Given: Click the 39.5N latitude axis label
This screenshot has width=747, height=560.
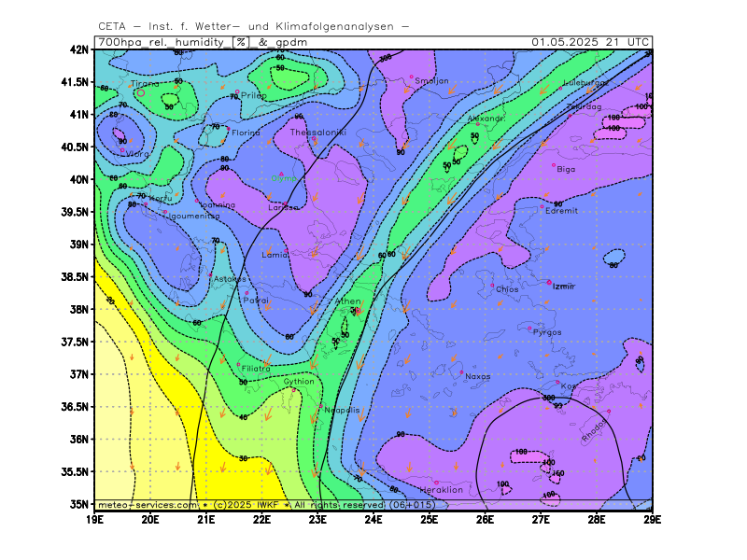Looking at the screenshot, I should pos(76,212).
